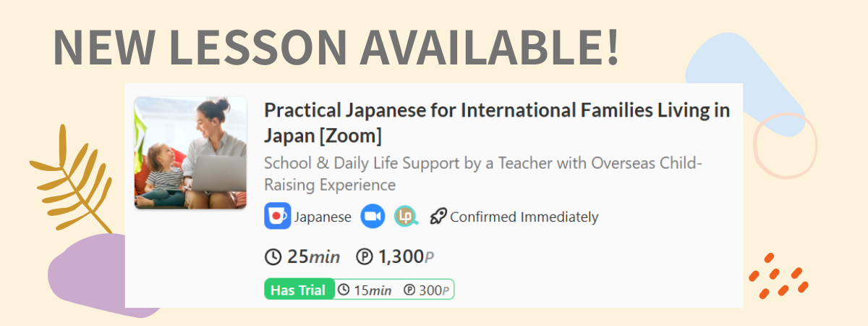This screenshot has height=326, width=868.
Task: Click the green Has Trial badge
Action: (x=299, y=291)
